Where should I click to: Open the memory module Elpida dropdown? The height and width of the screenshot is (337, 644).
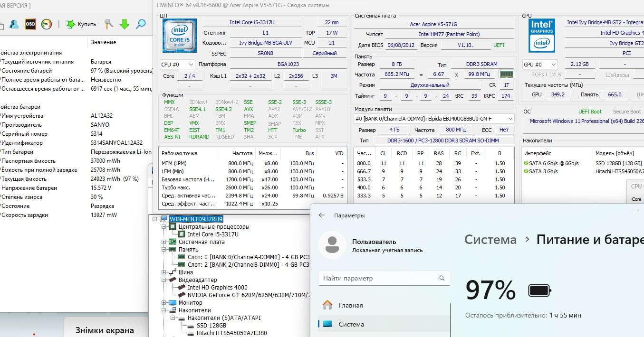434,118
